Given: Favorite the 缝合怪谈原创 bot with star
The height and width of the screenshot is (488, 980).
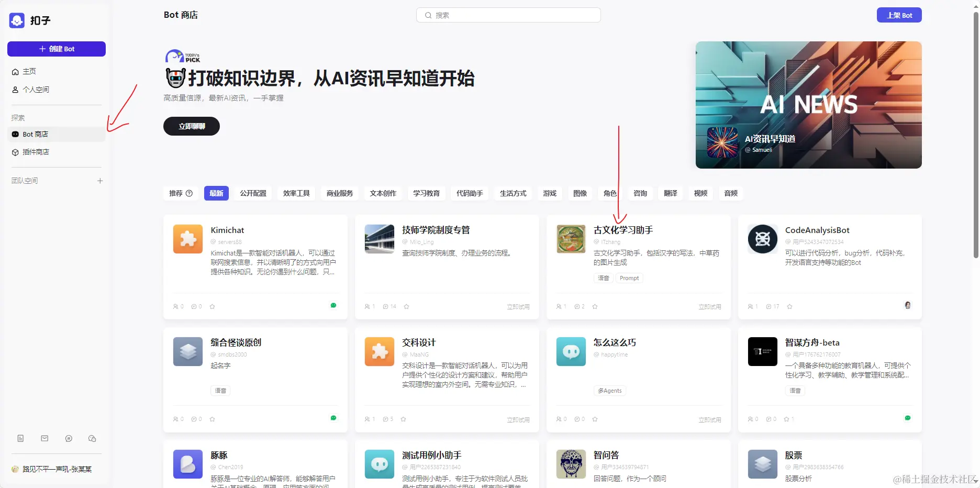Looking at the screenshot, I should click(212, 419).
